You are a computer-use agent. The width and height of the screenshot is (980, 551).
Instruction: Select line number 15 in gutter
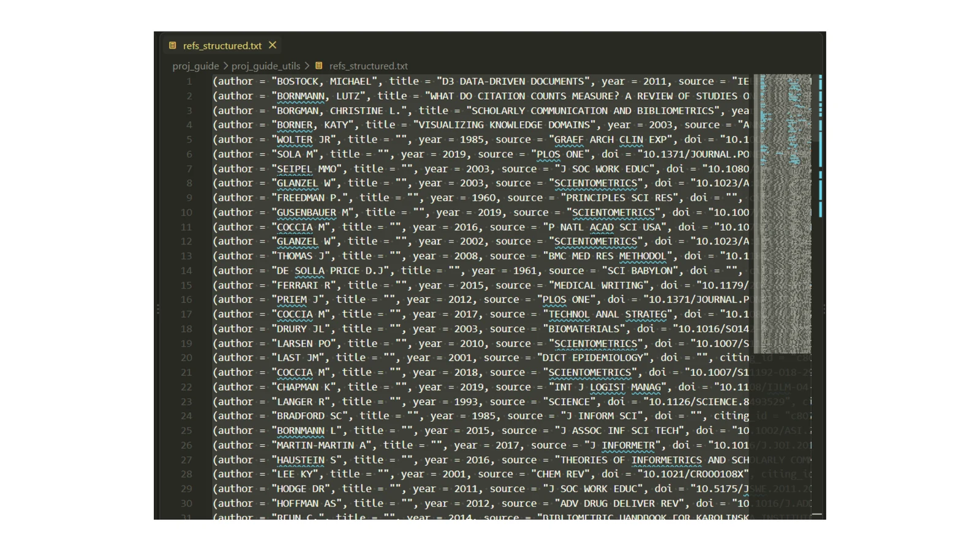186,285
